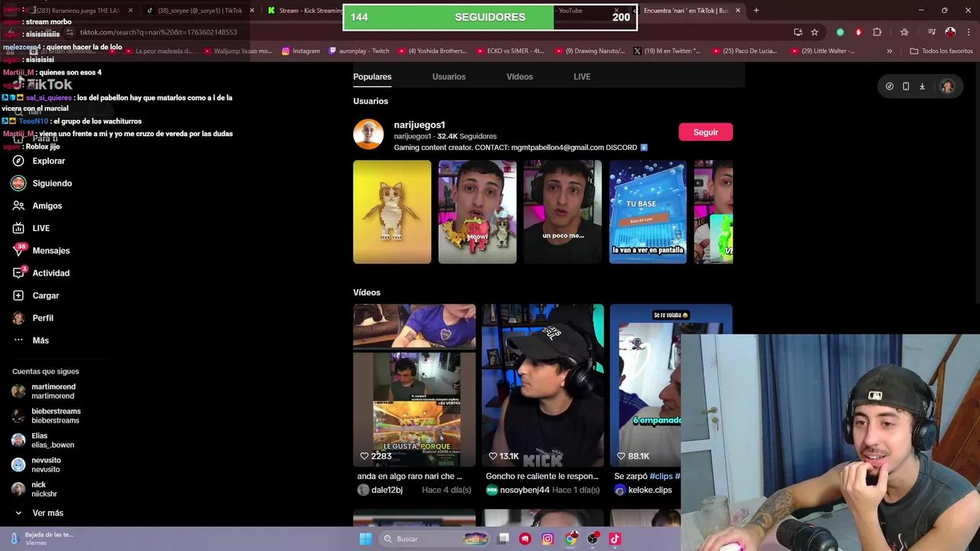Viewport: 980px width, 551px height.
Task: Open Perfil in the sidebar
Action: tap(33, 318)
